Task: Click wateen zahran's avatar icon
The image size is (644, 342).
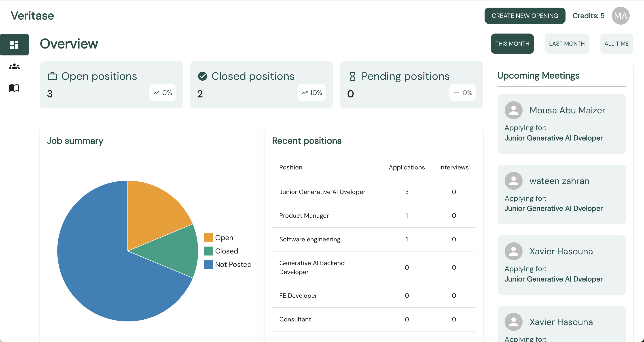Action: tap(513, 181)
